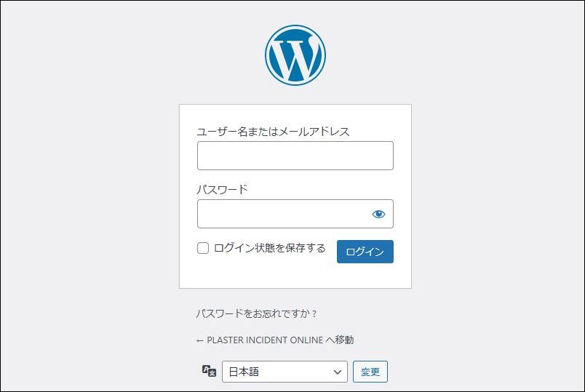Click the left arrow before PLASTER INCIDENT ONLINE
The width and height of the screenshot is (585, 392).
click(x=199, y=340)
